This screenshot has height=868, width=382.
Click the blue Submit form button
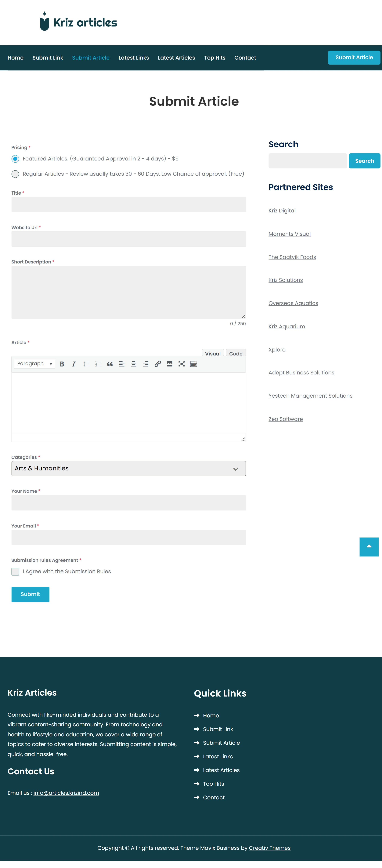pyautogui.click(x=30, y=594)
